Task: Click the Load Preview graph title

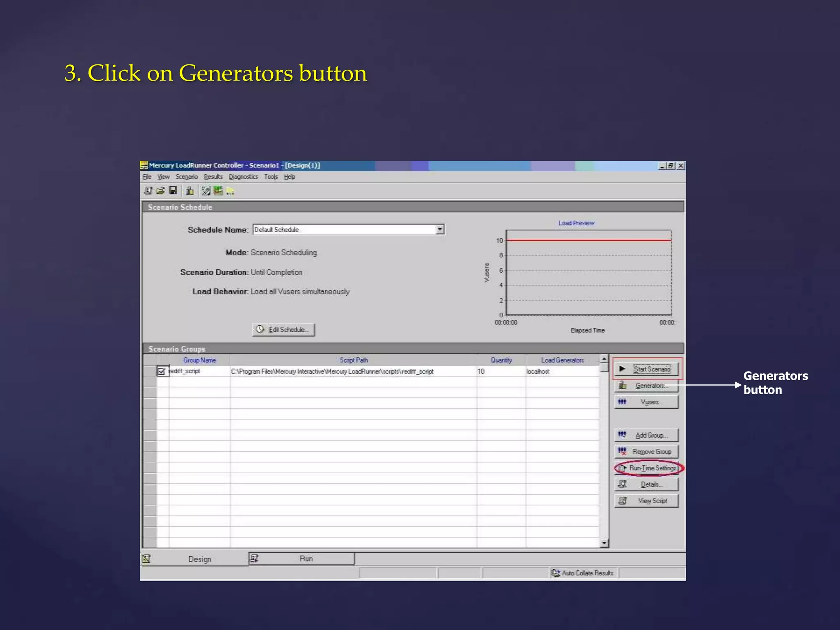Action: pos(576,223)
